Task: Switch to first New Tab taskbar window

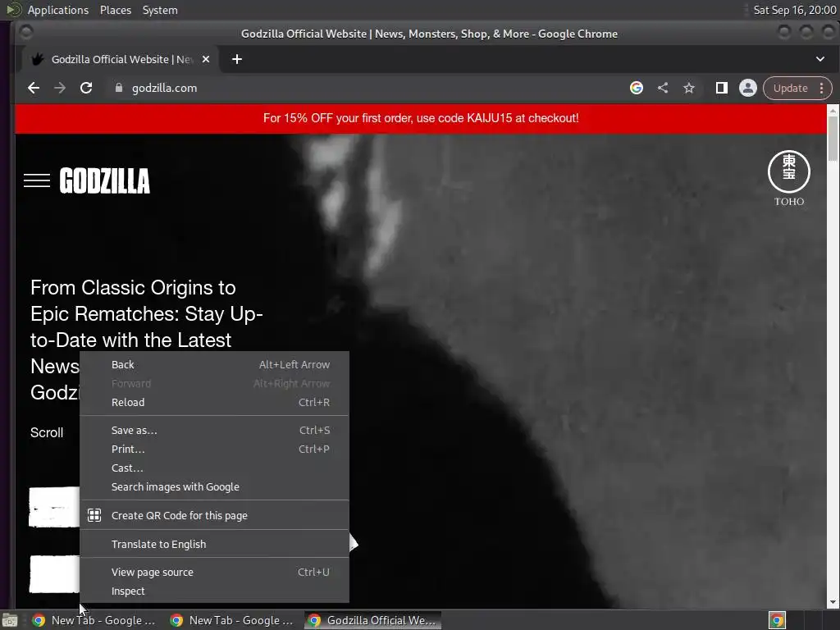Action: [x=94, y=620]
